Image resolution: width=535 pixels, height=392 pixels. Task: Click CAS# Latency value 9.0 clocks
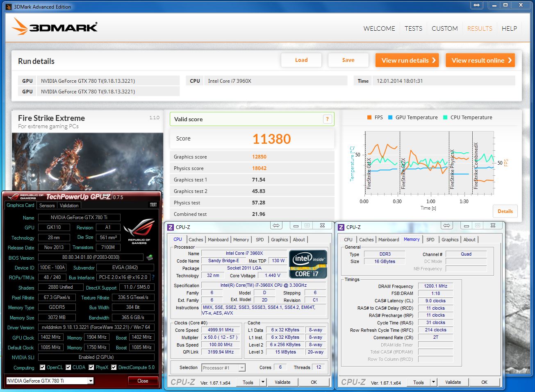tap(435, 301)
